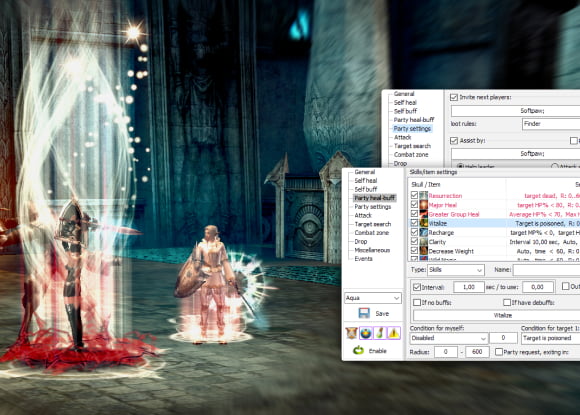Click the globe icon above Enable
The image size is (580, 415).
tap(366, 333)
